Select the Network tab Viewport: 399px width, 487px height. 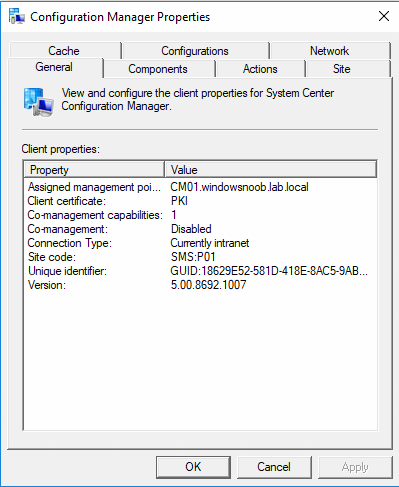(x=330, y=51)
